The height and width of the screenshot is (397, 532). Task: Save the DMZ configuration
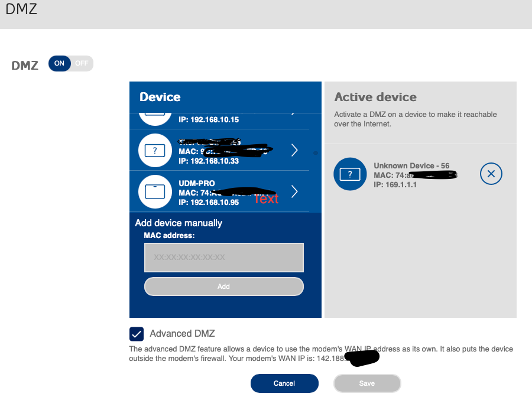pyautogui.click(x=367, y=383)
